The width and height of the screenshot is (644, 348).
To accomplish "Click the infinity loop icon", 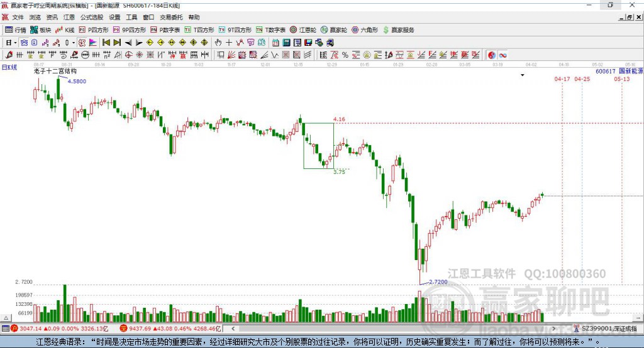I will click(x=502, y=55).
